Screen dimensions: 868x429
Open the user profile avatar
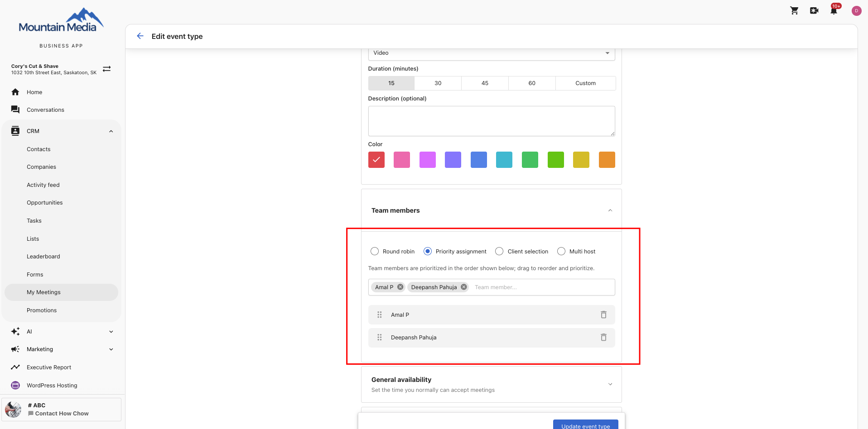(856, 11)
